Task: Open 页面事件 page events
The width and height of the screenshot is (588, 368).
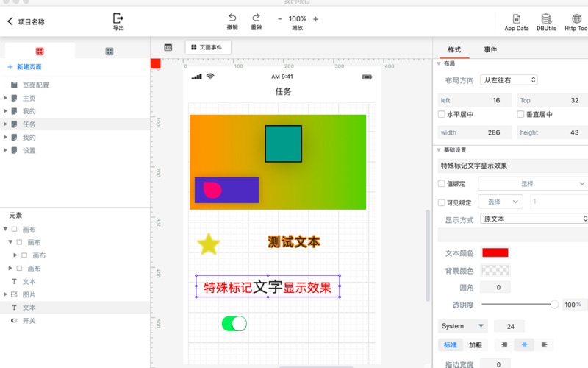Action: coord(208,47)
